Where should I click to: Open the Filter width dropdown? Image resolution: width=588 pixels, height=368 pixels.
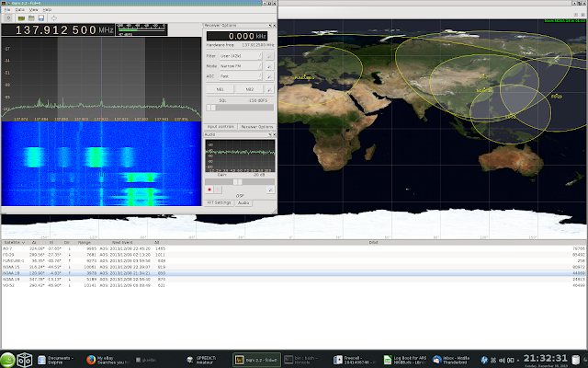click(241, 55)
